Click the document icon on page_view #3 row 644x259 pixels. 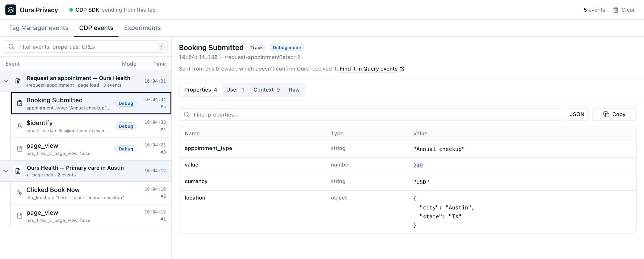20,149
